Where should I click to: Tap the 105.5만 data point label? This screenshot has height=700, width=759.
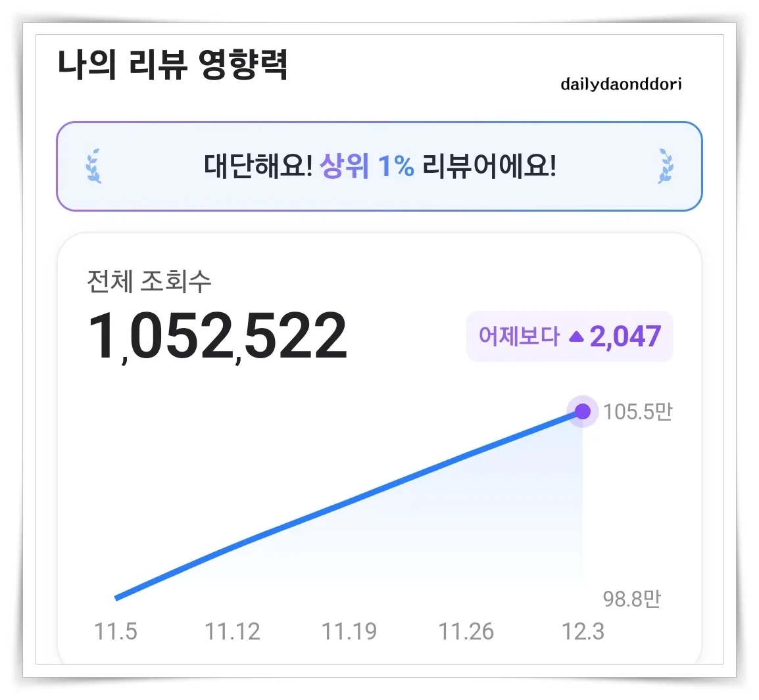click(637, 411)
